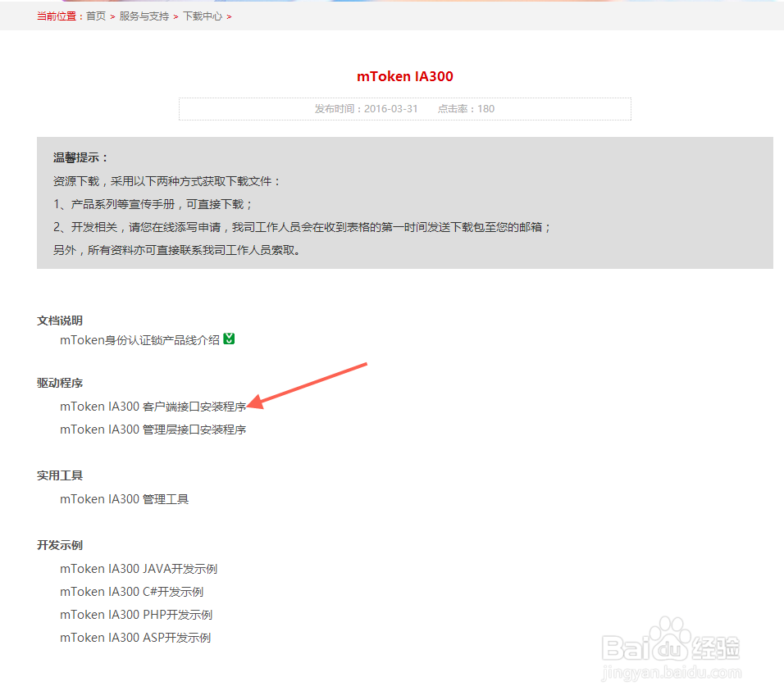Click the line 资源下载，采用以下两种方式获取下载文件
Viewport: 784px width, 700px height.
pos(166,181)
